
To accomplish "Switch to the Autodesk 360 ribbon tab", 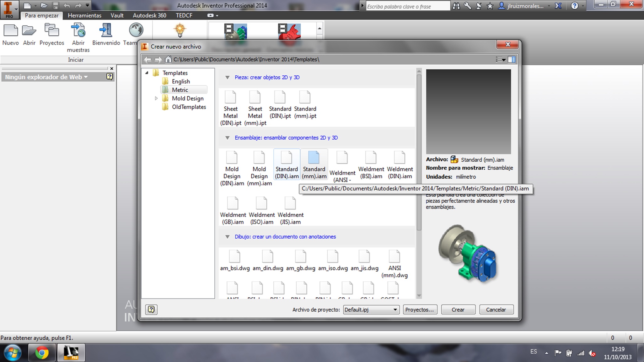I will 149,15.
